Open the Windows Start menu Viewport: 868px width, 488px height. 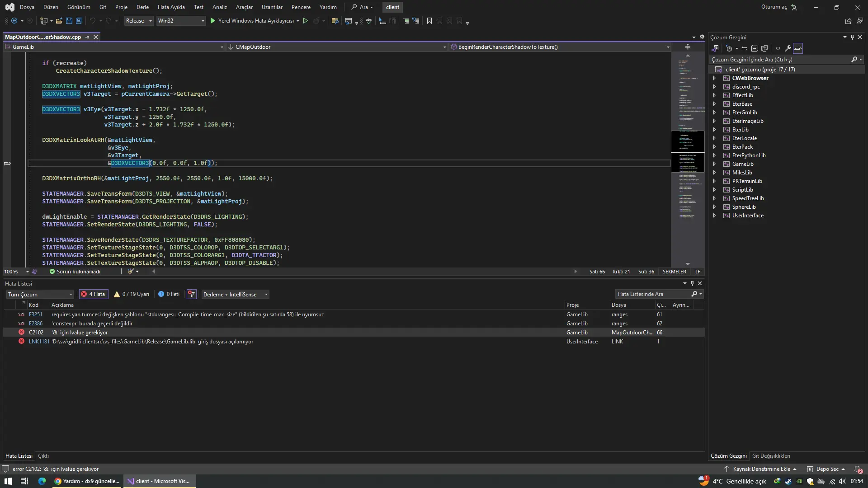[8, 481]
